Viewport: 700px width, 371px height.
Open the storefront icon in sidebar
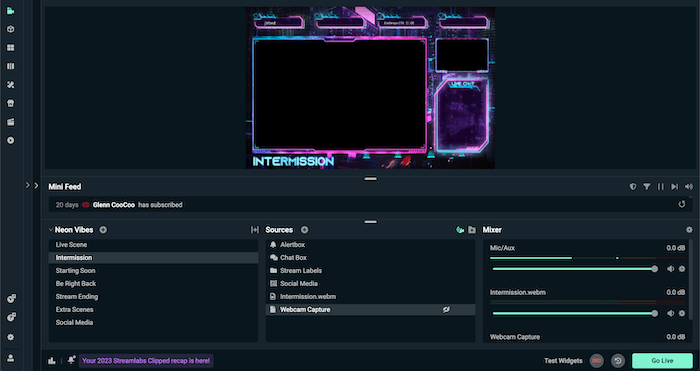click(x=10, y=103)
